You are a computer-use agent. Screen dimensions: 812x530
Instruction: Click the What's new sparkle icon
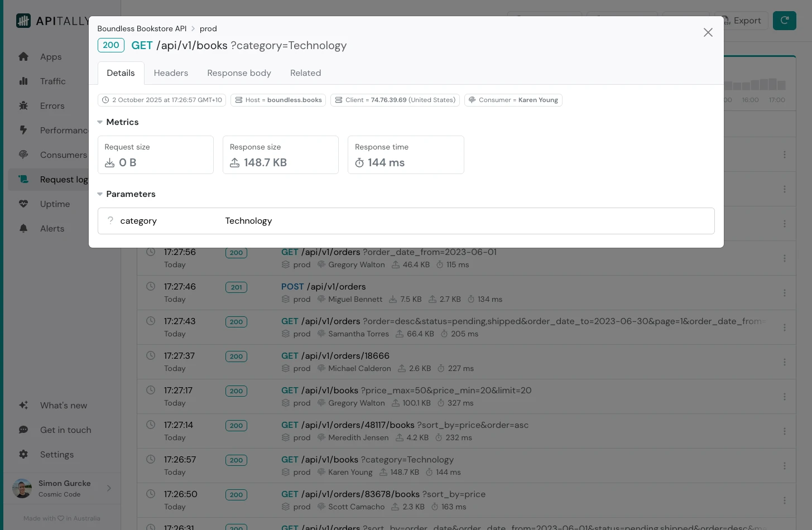click(x=23, y=406)
